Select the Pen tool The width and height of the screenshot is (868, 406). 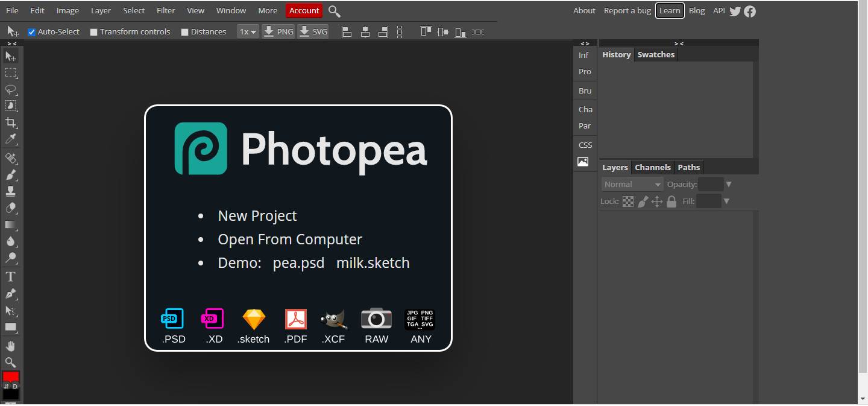pos(11,294)
